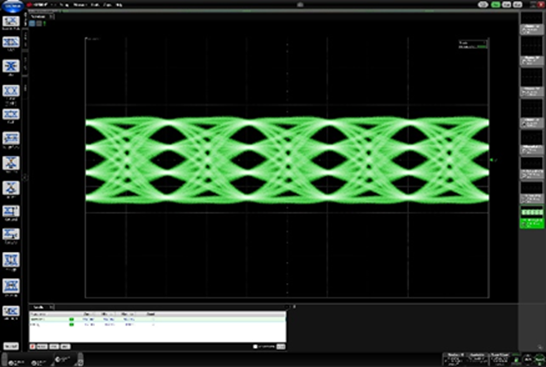The image size is (546, 367).
Task: Click the solid blue X crossing icon in sidebar
Action: 11,66
